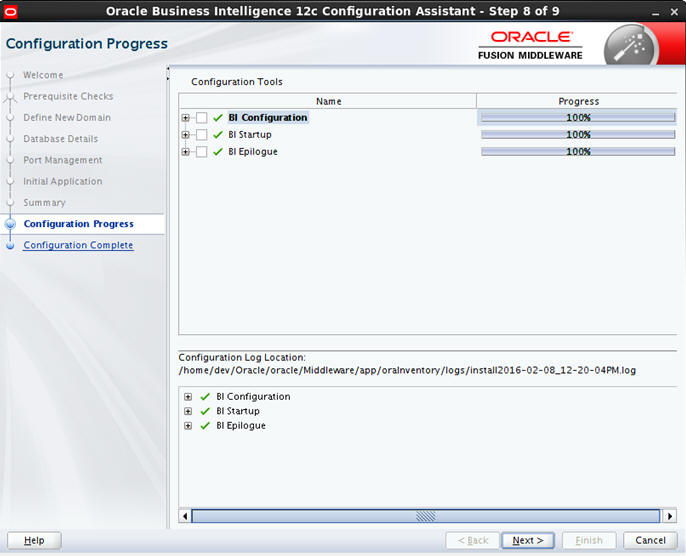686x556 pixels.
Task: Select the Prerequisite Checks step
Action: 68,96
